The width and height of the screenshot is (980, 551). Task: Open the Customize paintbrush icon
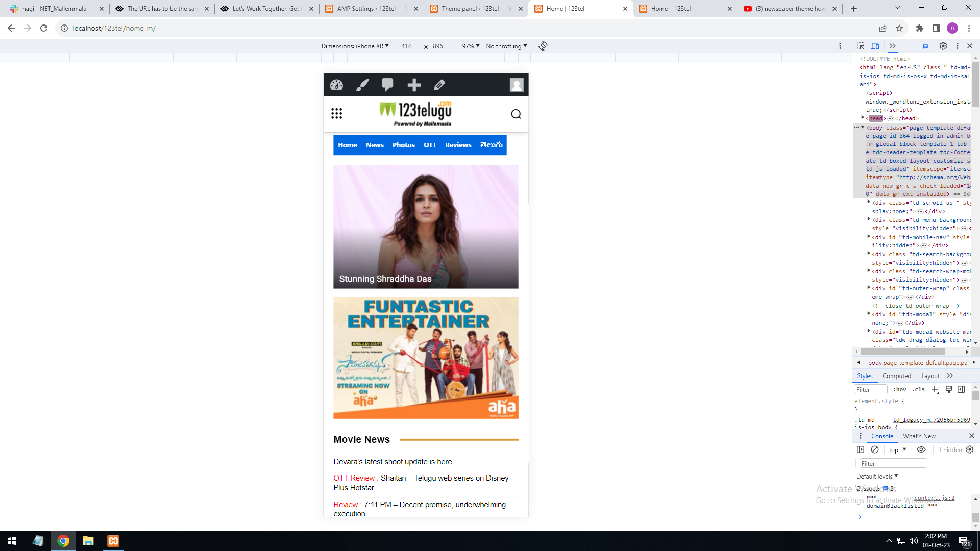[x=362, y=85]
